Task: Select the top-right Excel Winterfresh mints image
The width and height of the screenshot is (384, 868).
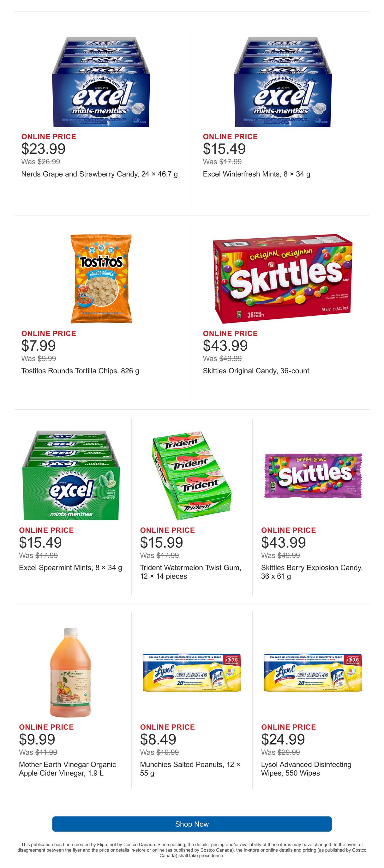Action: [x=283, y=82]
